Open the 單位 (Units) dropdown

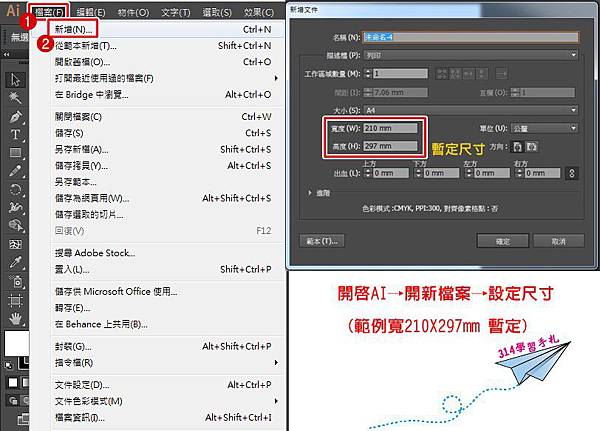click(x=545, y=129)
